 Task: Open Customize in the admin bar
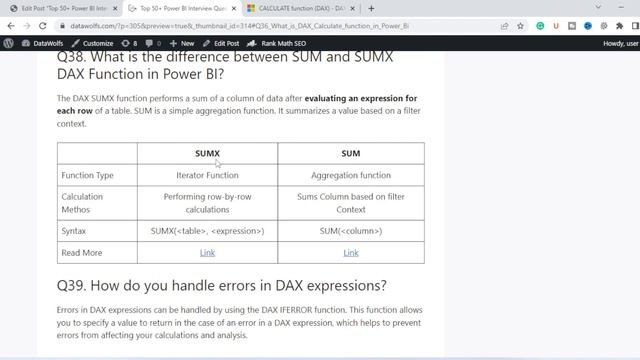point(93,43)
